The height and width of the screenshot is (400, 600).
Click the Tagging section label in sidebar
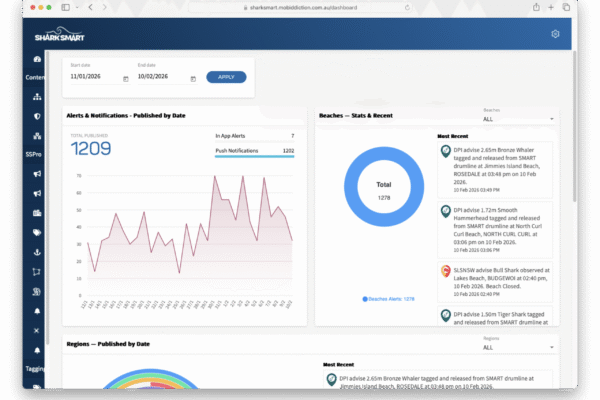35,369
